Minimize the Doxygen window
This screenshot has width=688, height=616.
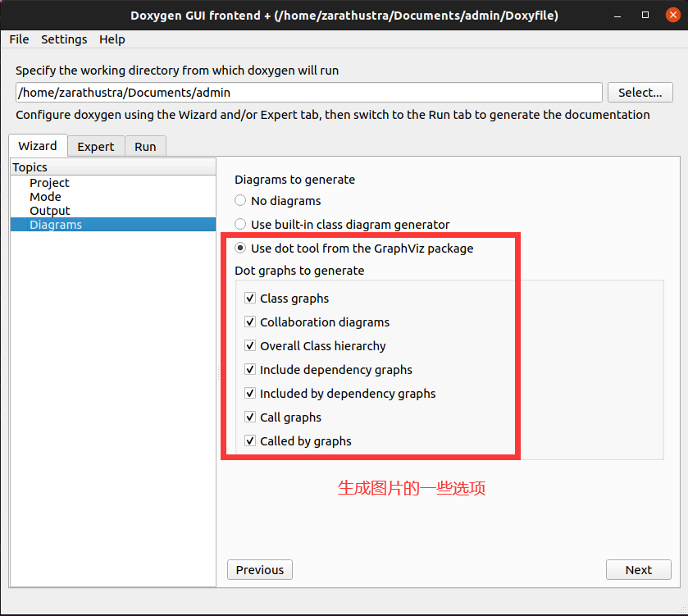(617, 16)
